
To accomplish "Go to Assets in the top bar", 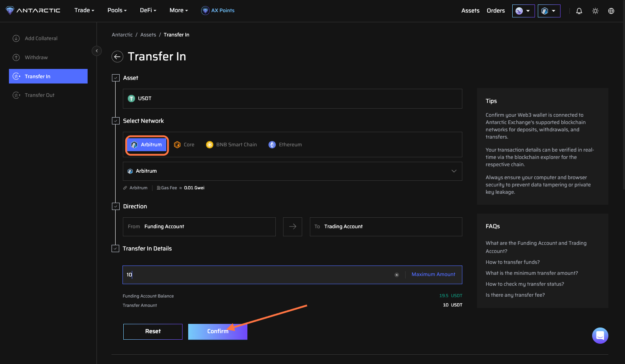I will pyautogui.click(x=470, y=11).
